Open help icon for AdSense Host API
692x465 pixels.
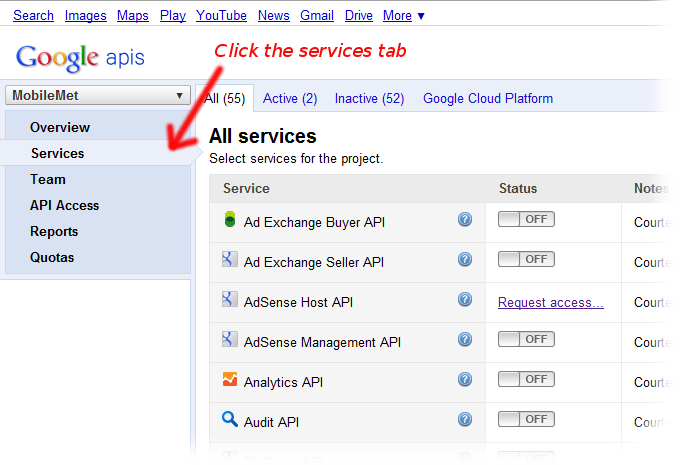pyautogui.click(x=465, y=300)
